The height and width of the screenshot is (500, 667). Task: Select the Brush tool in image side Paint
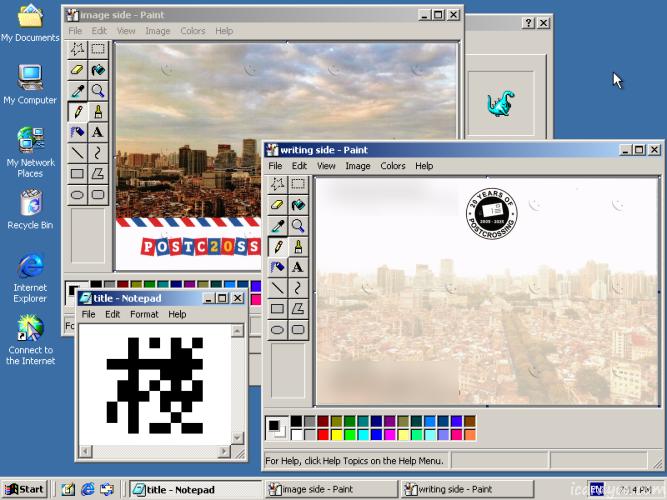pyautogui.click(x=98, y=111)
